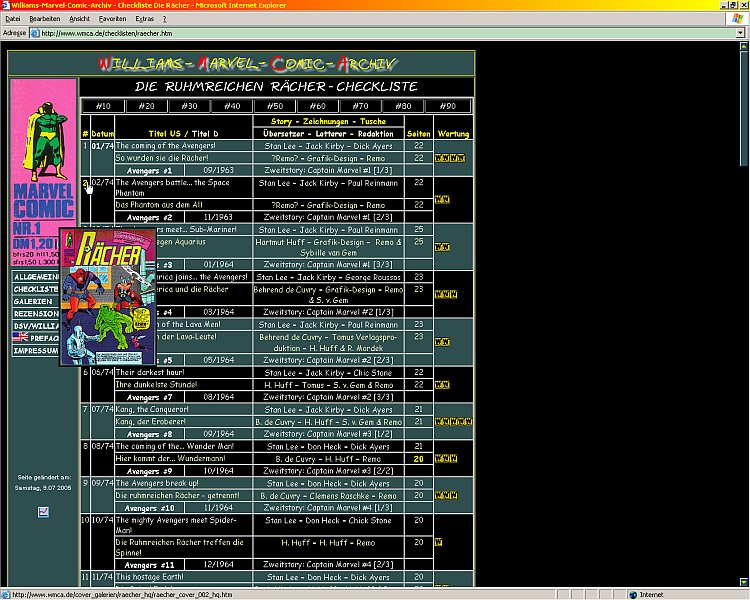
Task: Click 'The coming of the Avengers!' title
Action: click(165, 145)
